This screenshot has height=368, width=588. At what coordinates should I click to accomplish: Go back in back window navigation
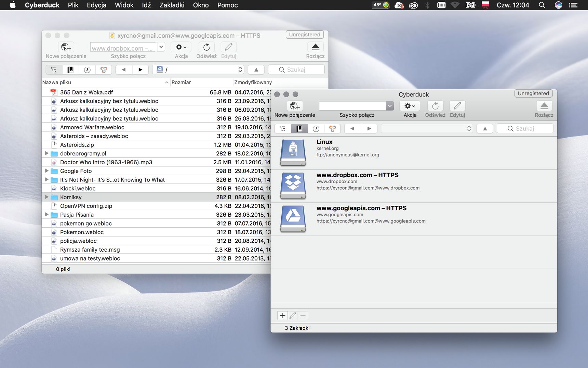pos(124,69)
